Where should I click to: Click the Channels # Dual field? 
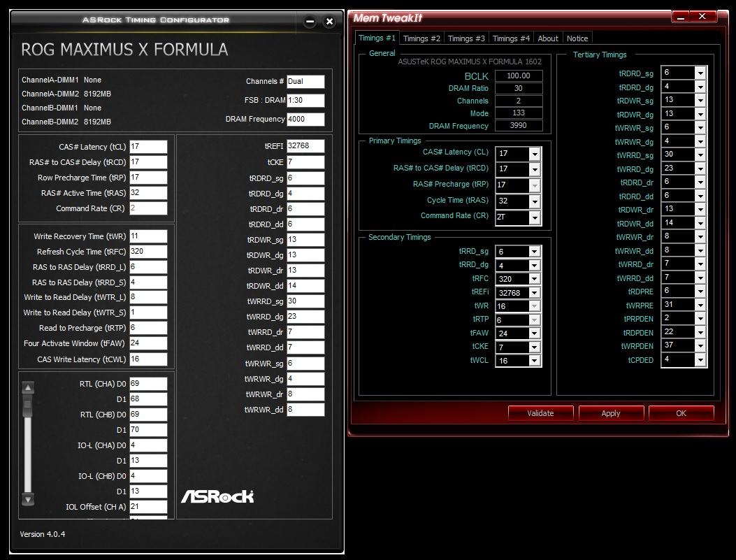[x=305, y=82]
